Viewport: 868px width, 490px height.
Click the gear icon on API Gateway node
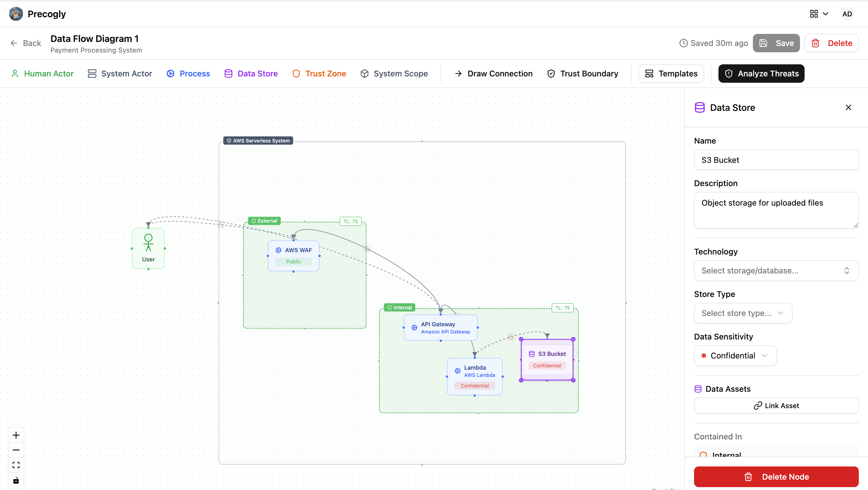(x=414, y=327)
